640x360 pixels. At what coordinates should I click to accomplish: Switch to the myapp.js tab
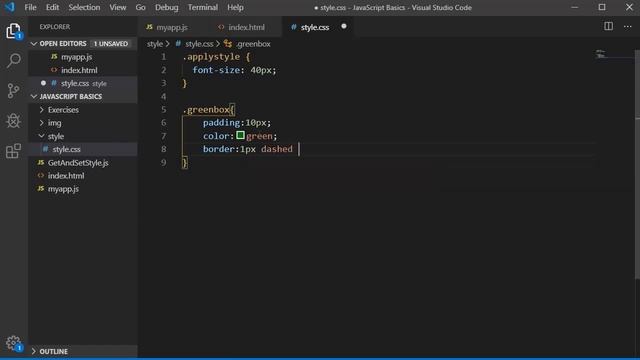(x=172, y=27)
